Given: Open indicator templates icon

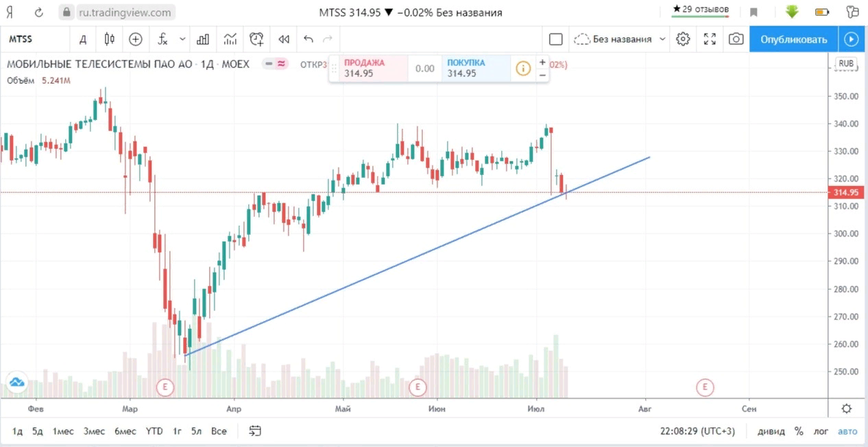Looking at the screenshot, I should (230, 39).
